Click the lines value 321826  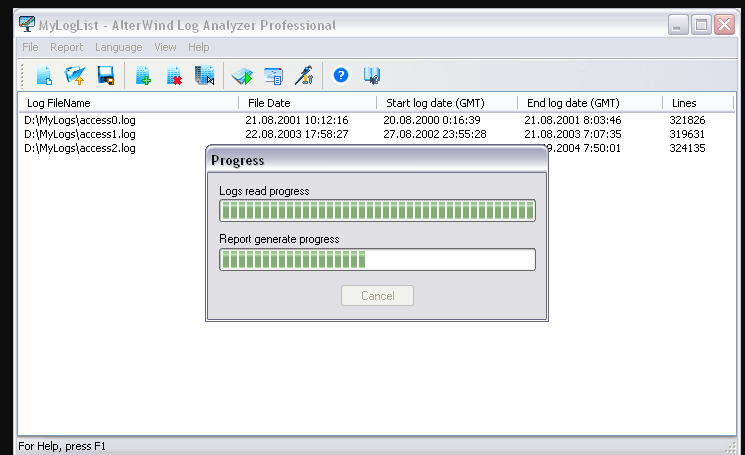pyautogui.click(x=687, y=120)
